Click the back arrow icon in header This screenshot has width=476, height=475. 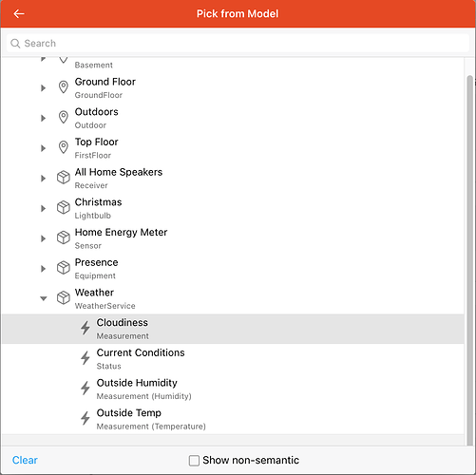point(19,13)
